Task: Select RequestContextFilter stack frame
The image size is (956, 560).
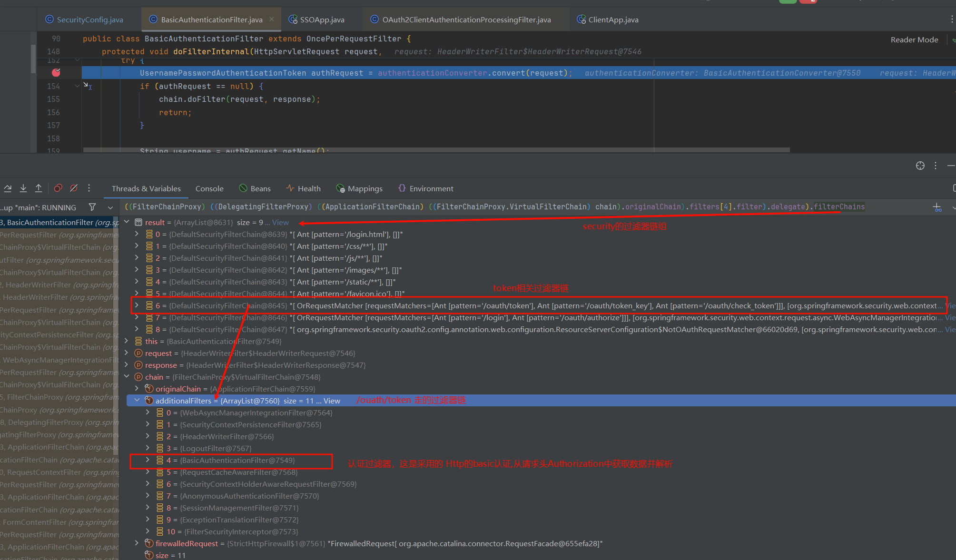Action: [59, 472]
